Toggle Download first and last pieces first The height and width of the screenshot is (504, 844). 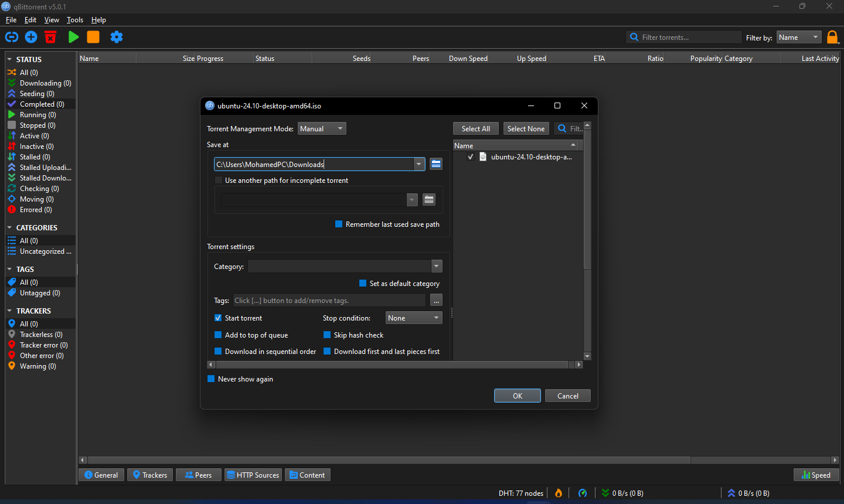(327, 352)
